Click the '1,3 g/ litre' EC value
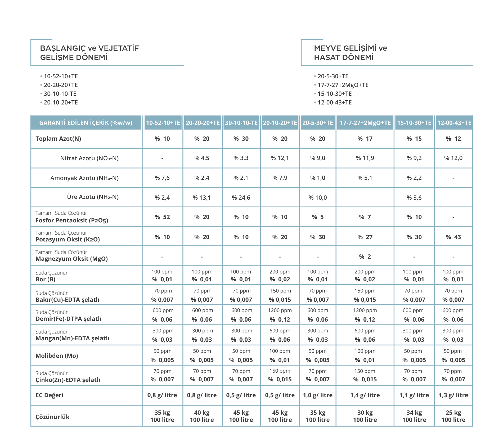 point(453,395)
